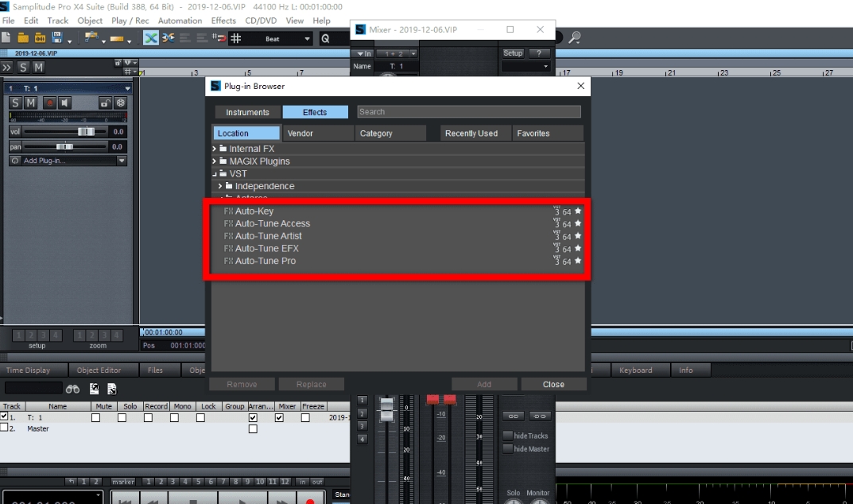
Task: Open the track T: 1 name dropdown arrow
Action: tap(127, 88)
